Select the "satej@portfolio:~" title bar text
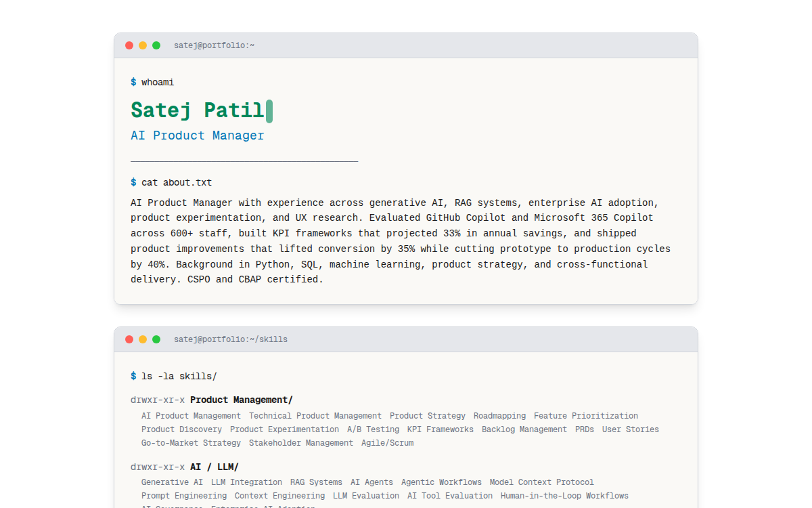The image size is (812, 508). tap(214, 45)
